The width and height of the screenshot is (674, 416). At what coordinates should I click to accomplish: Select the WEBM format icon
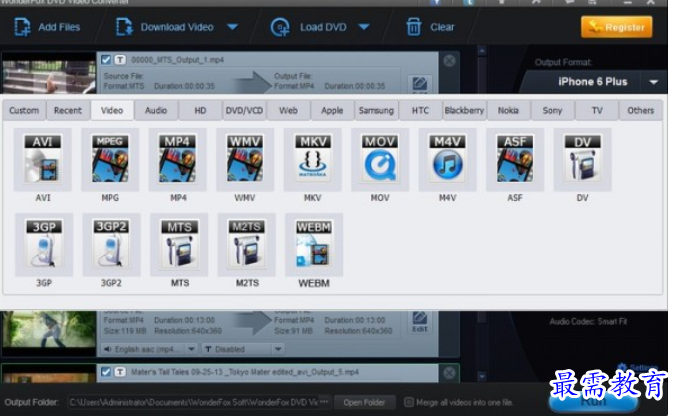pos(314,244)
